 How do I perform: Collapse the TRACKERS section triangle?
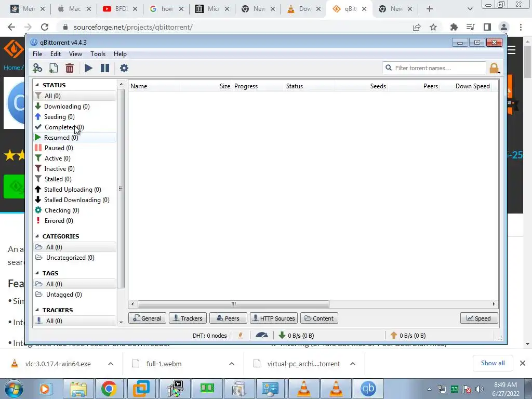tap(37, 310)
